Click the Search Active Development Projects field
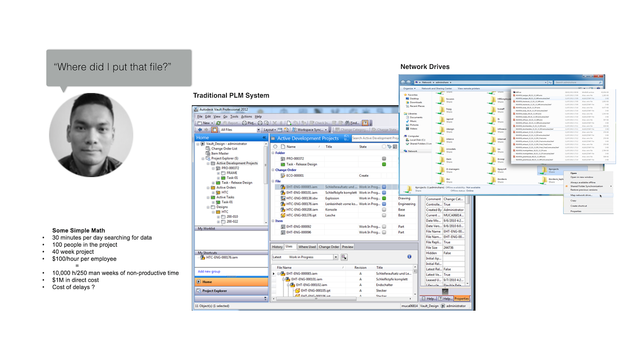The width and height of the screenshot is (644, 357). coord(374,138)
